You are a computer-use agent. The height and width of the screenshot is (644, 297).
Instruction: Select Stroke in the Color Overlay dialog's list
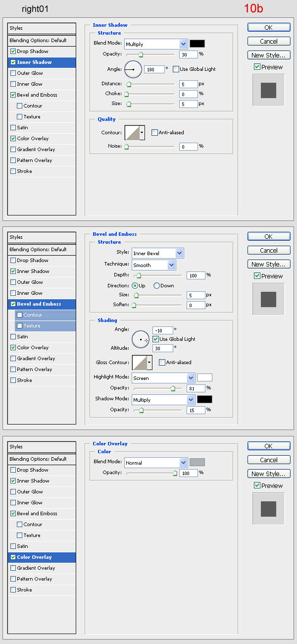24,590
